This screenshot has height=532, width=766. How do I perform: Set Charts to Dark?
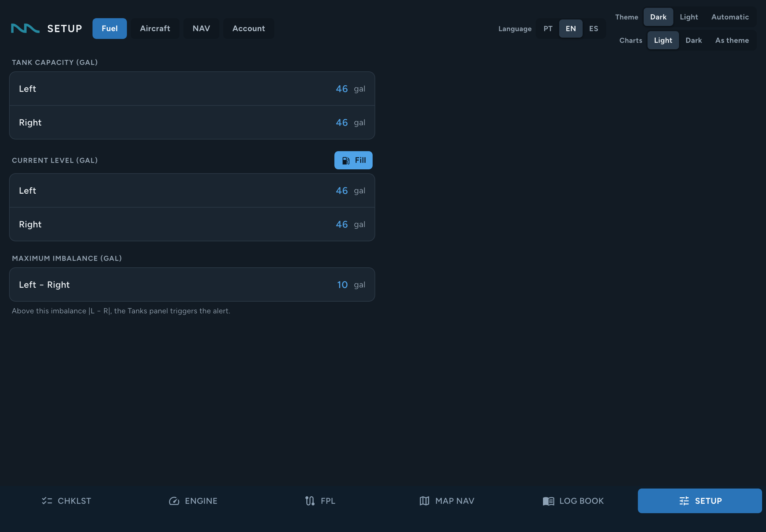(693, 40)
